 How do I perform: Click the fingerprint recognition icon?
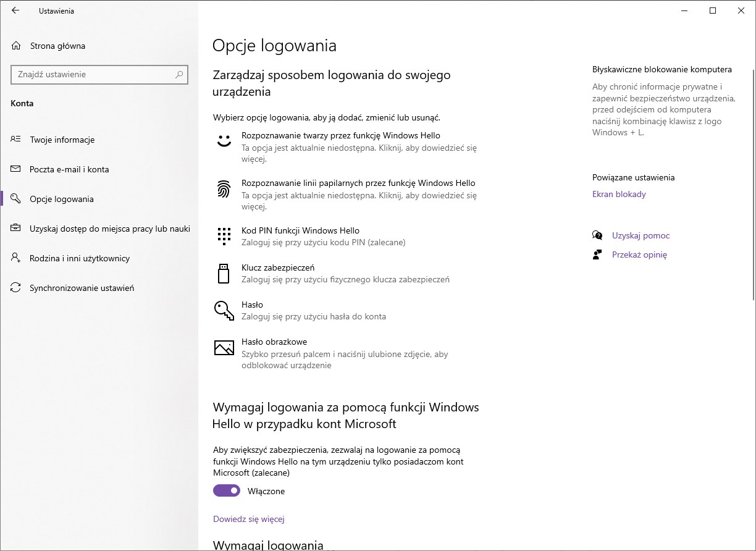[224, 188]
